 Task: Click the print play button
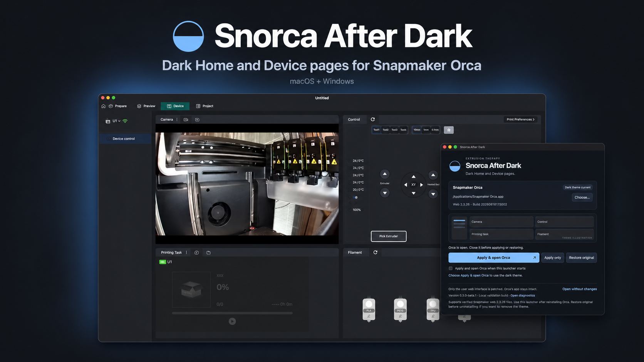point(232,321)
